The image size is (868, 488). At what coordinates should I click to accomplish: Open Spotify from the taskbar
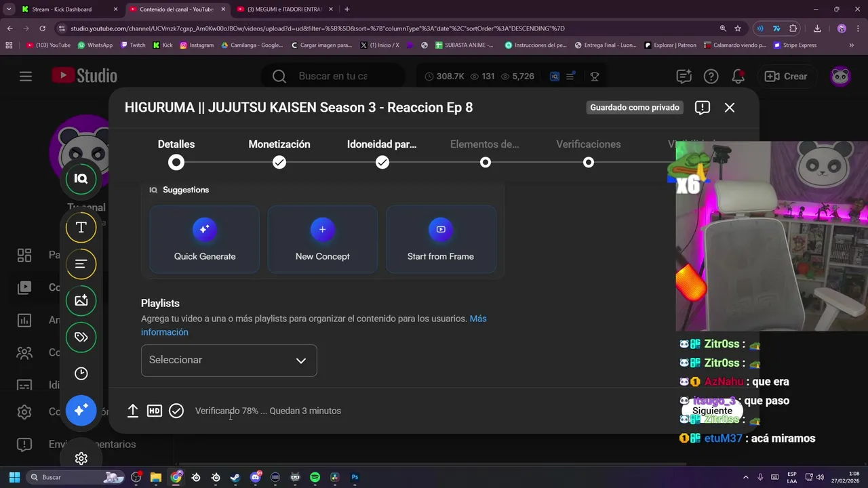click(315, 477)
